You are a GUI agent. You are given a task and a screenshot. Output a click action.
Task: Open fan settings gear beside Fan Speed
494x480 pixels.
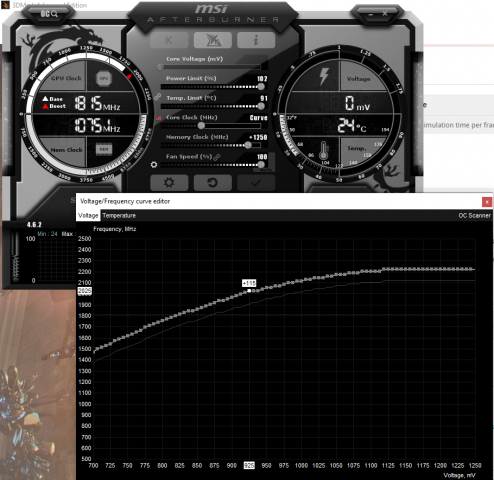pos(154,165)
